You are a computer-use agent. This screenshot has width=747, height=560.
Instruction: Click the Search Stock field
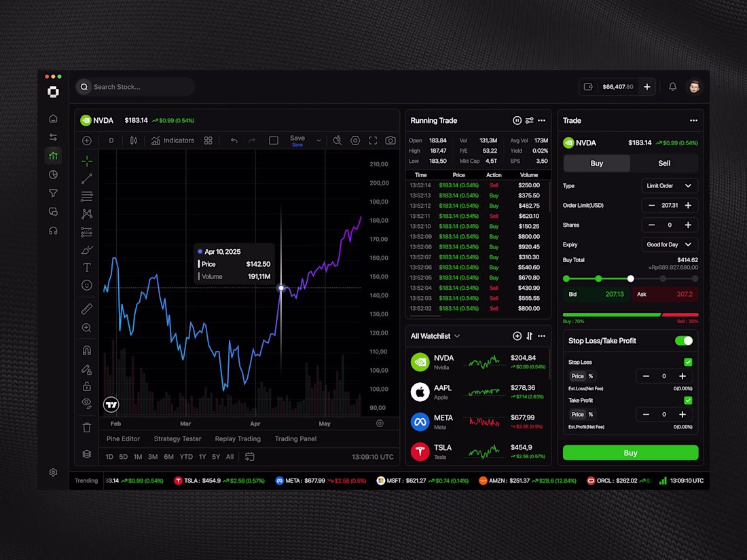(x=135, y=87)
